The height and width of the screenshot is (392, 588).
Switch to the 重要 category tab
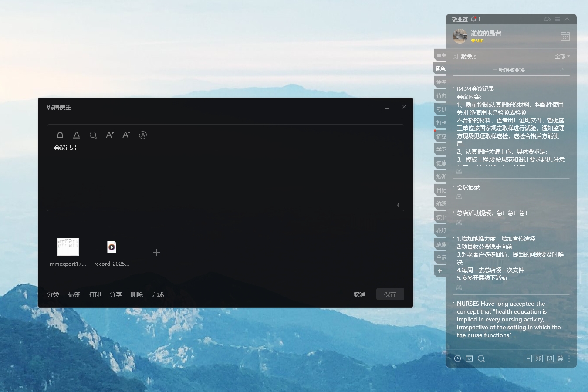click(x=440, y=55)
